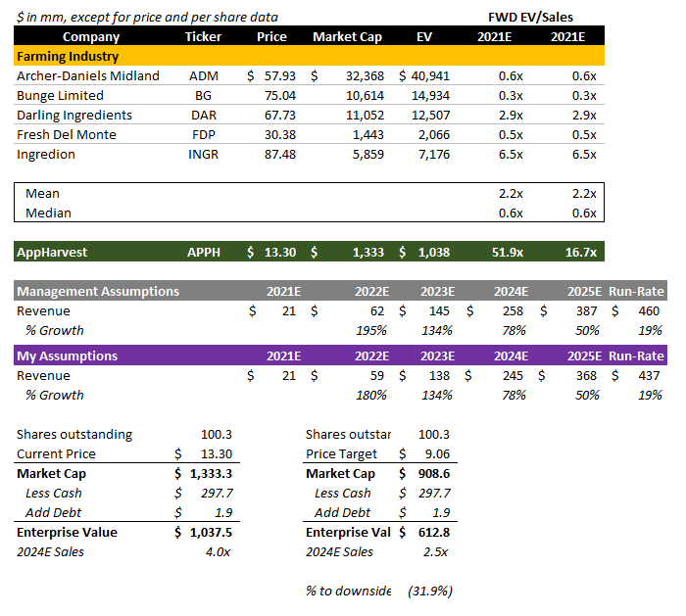
Task: Select the FDP ticker cell
Action: click(x=204, y=134)
